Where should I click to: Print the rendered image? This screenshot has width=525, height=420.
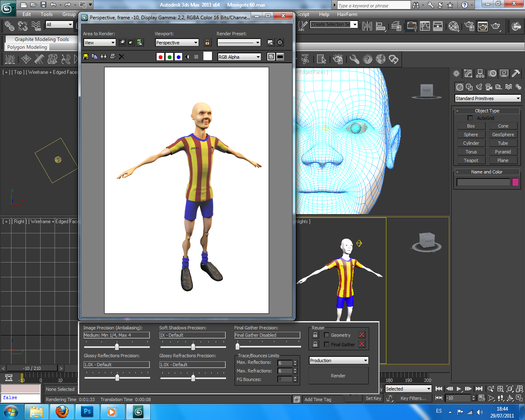click(x=112, y=57)
